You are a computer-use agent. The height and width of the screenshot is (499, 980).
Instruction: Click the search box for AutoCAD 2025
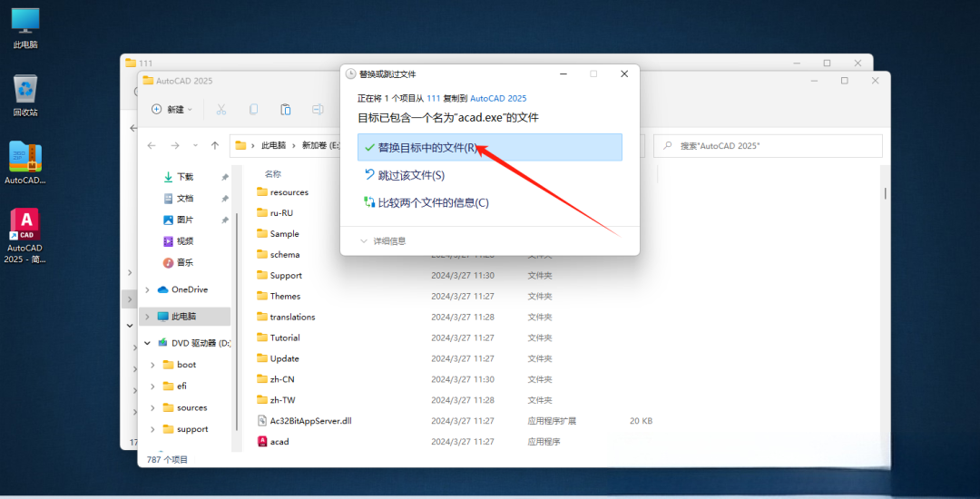(769, 145)
